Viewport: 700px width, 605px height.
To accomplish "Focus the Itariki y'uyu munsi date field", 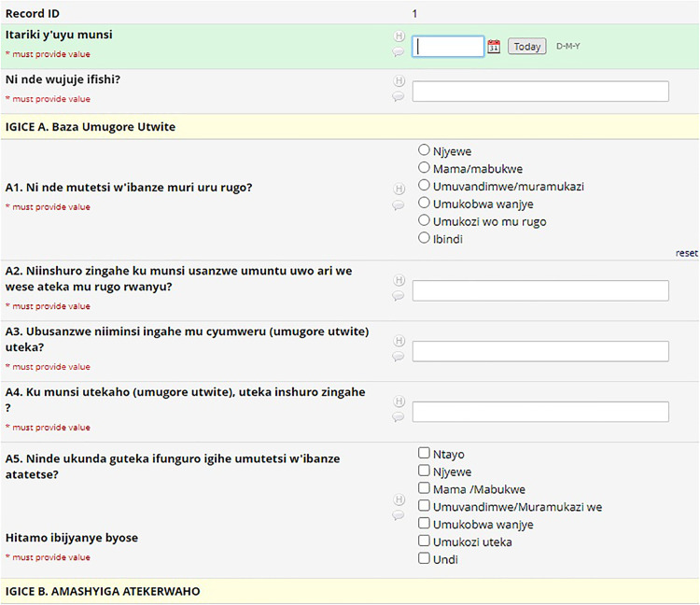I will [x=448, y=47].
